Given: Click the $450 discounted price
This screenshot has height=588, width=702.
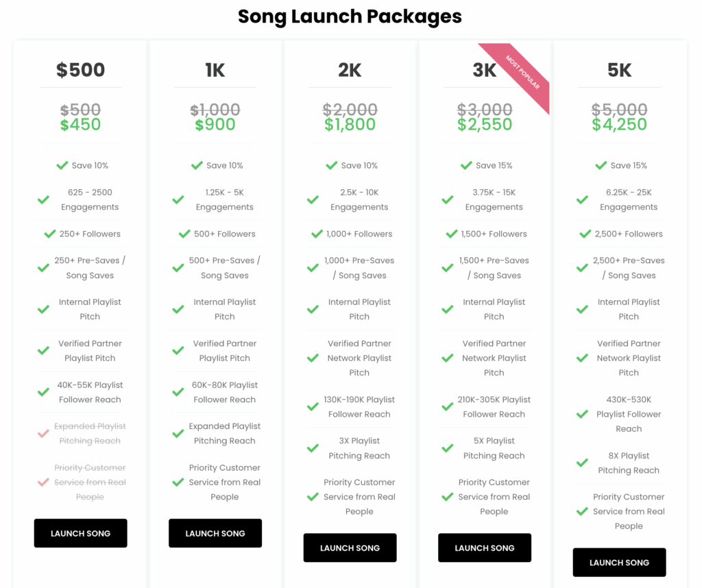Looking at the screenshot, I should point(80,125).
